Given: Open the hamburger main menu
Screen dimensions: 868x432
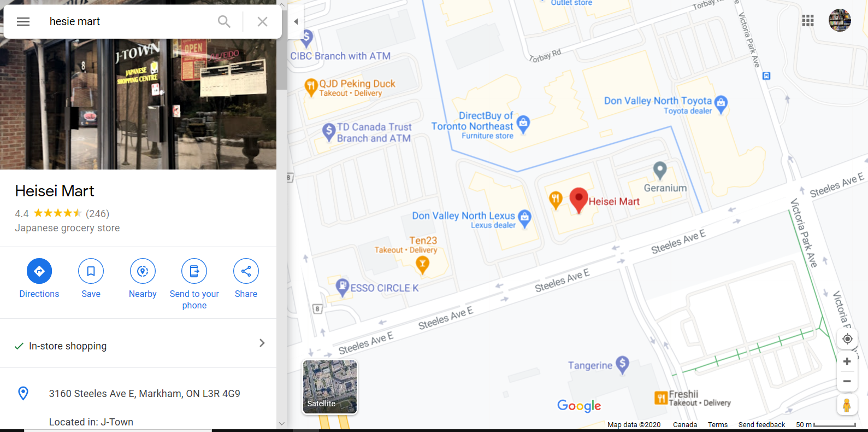Looking at the screenshot, I should click(x=23, y=21).
